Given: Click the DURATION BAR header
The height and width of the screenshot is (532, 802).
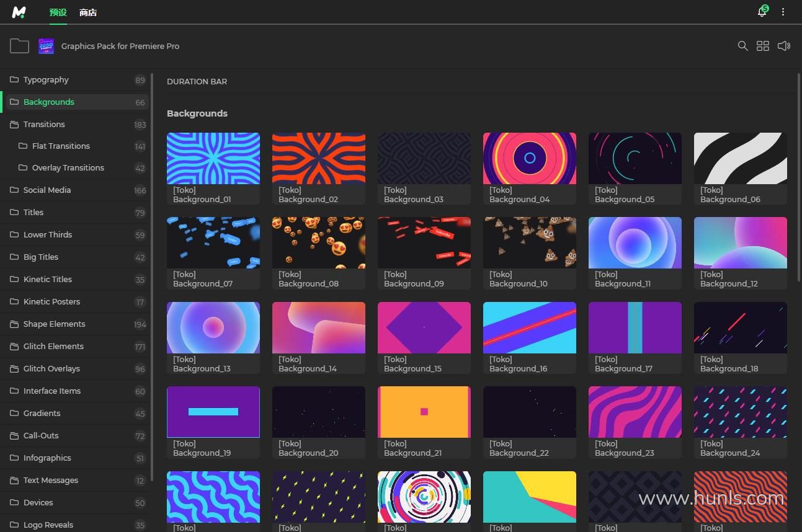Looking at the screenshot, I should (x=197, y=81).
